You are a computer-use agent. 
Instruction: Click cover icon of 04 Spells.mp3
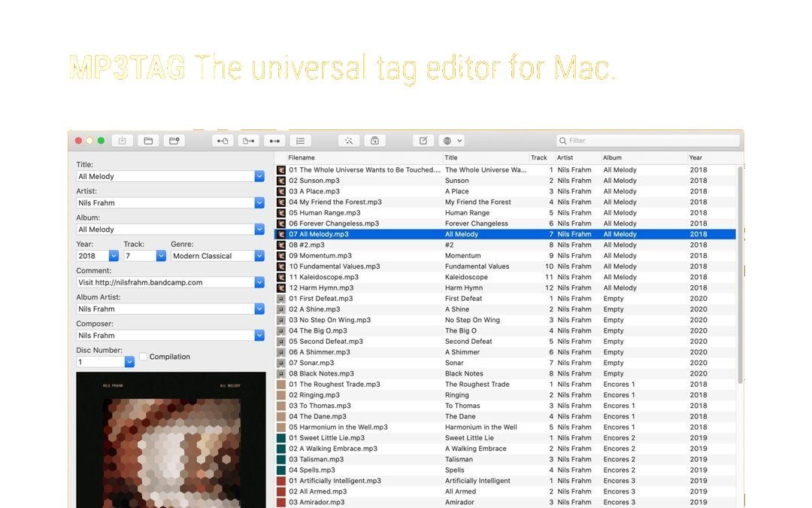pyautogui.click(x=281, y=470)
